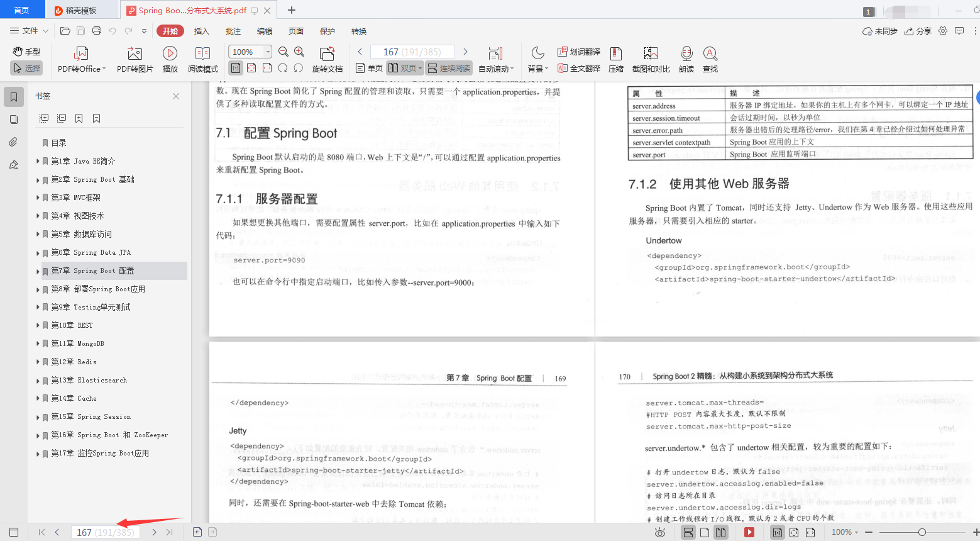Open the 查找 find tool
This screenshot has height=541, width=980.
pos(710,60)
